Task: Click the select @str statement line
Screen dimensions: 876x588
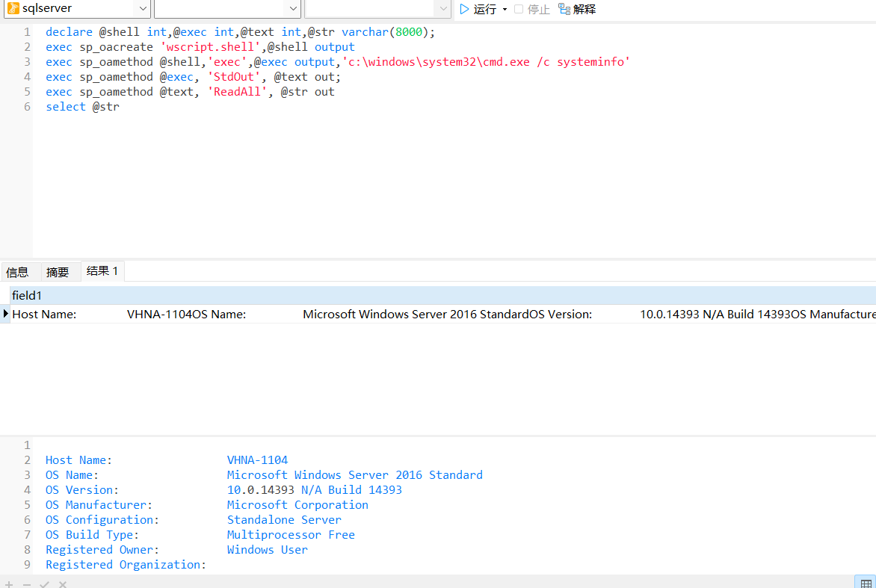Action: click(83, 107)
